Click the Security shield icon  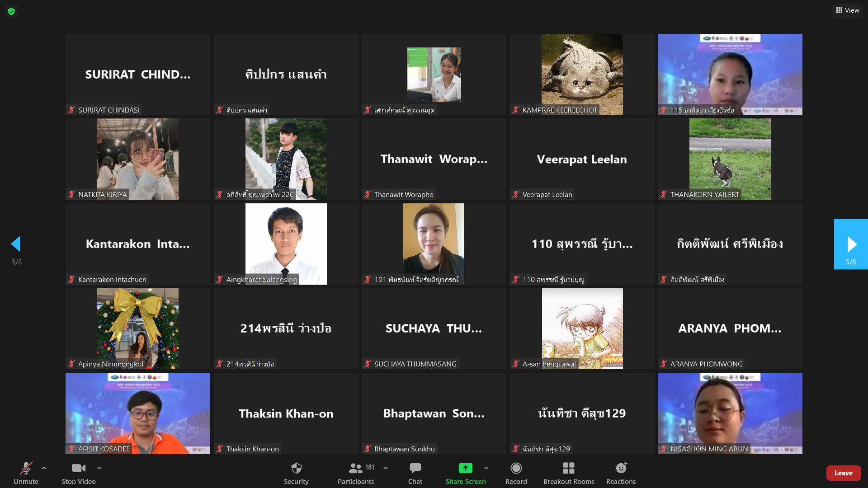click(x=296, y=468)
